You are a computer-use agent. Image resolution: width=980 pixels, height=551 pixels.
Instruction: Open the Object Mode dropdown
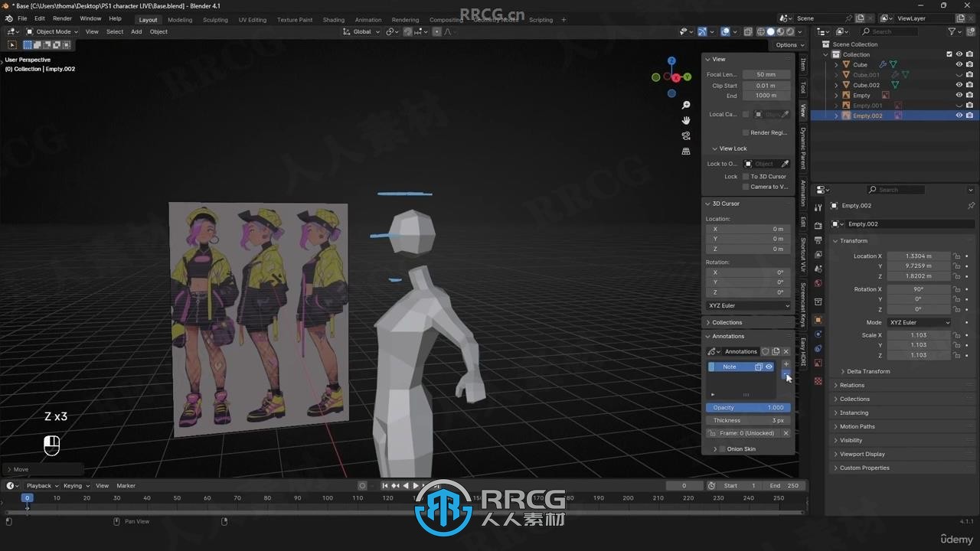pos(52,31)
